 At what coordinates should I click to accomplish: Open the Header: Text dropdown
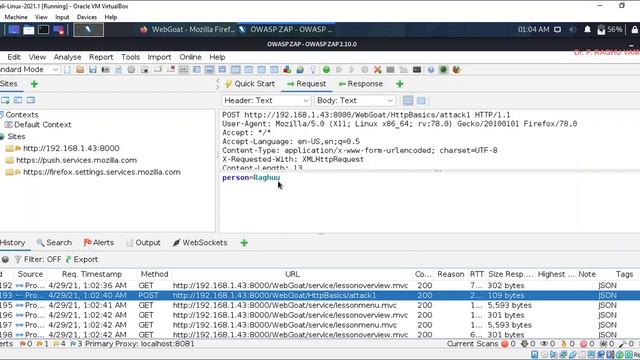pos(266,100)
